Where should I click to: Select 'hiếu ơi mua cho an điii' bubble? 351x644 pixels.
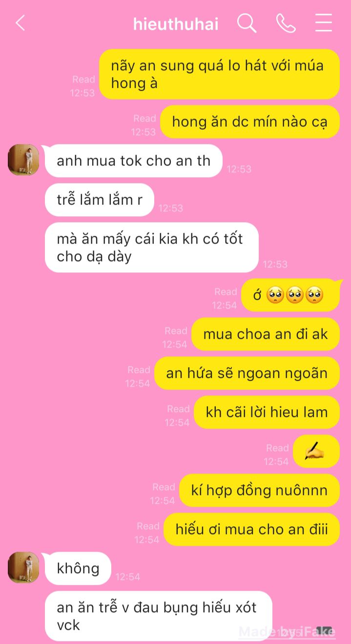coord(251,529)
